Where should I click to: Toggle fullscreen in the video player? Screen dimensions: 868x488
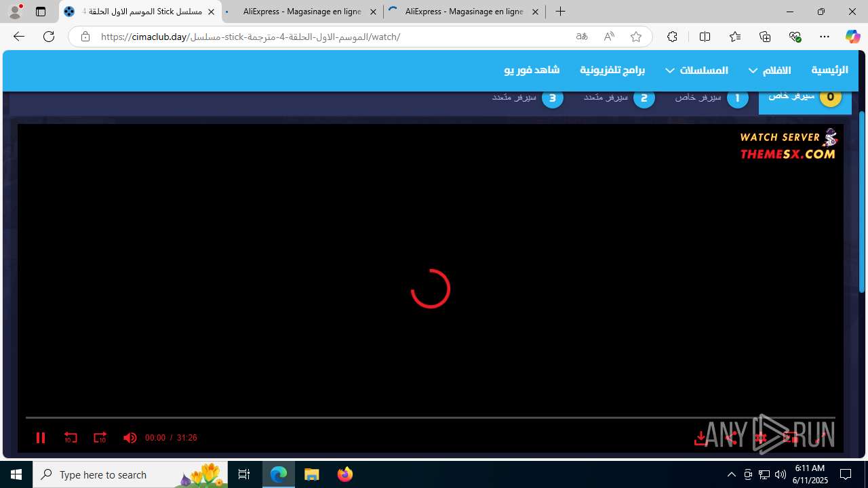821,439
